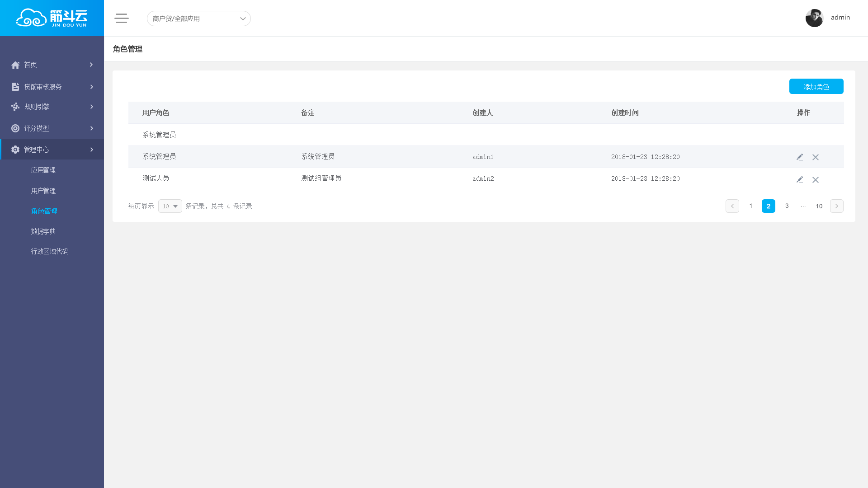Open the page size 10 dropdown
Screen dimensions: 868x488
click(170, 206)
